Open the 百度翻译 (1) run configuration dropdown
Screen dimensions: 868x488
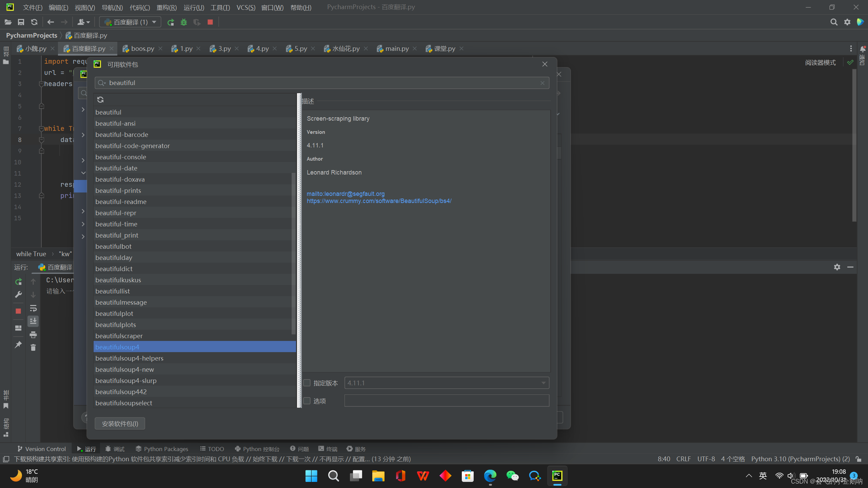click(x=131, y=22)
